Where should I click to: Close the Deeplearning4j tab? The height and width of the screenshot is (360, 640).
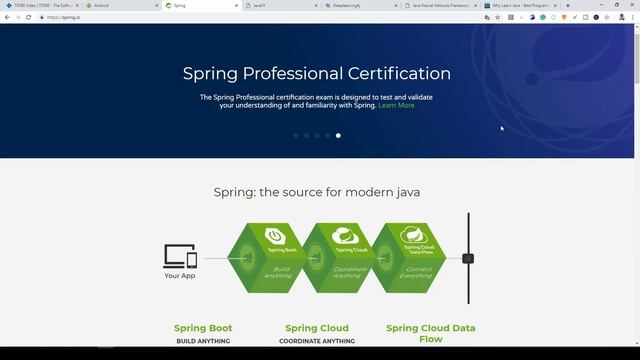coord(396,6)
